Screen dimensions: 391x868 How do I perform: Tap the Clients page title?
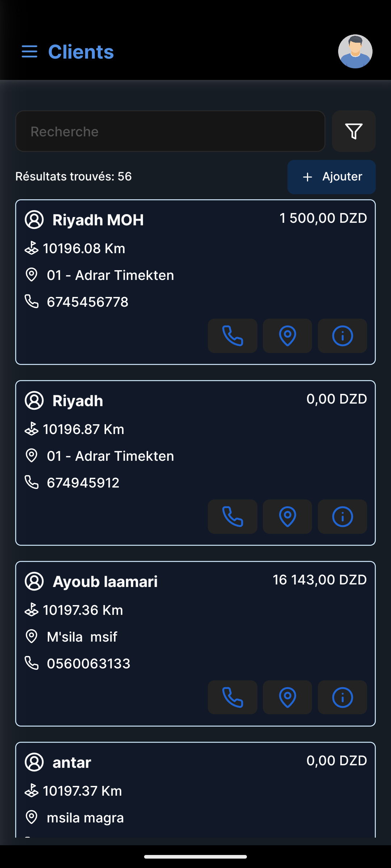[x=81, y=52]
